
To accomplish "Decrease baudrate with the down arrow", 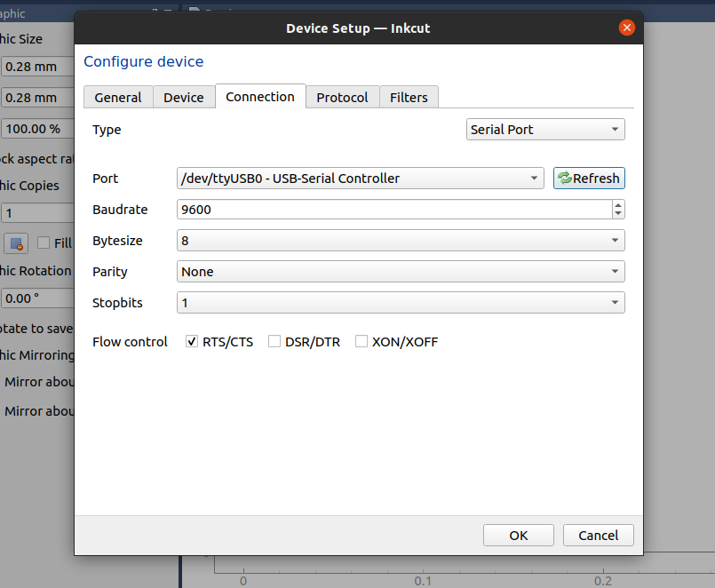I will (x=618, y=214).
